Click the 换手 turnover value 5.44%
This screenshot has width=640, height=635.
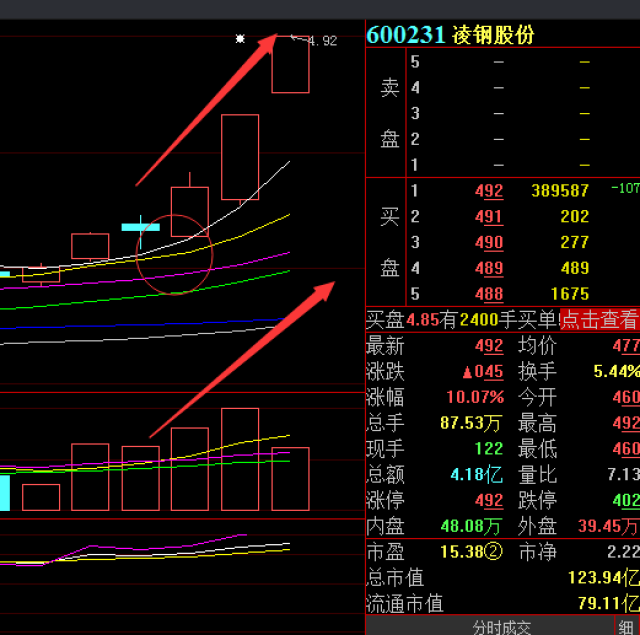coord(617,371)
